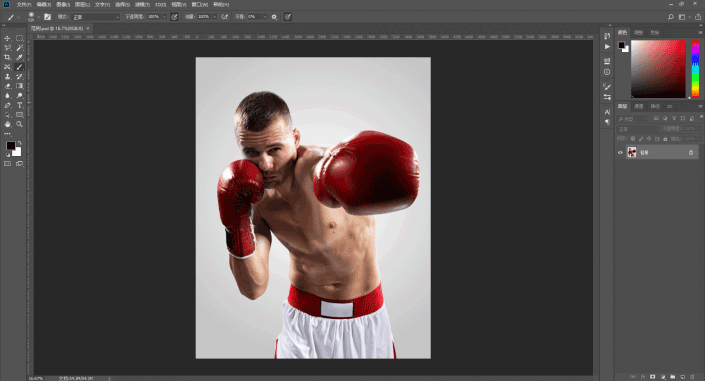Select the Hand tool
The image size is (705, 381).
[7, 124]
